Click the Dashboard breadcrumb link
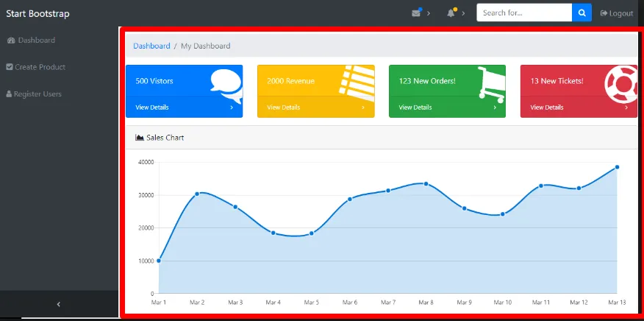This screenshot has width=644, height=321. (151, 46)
